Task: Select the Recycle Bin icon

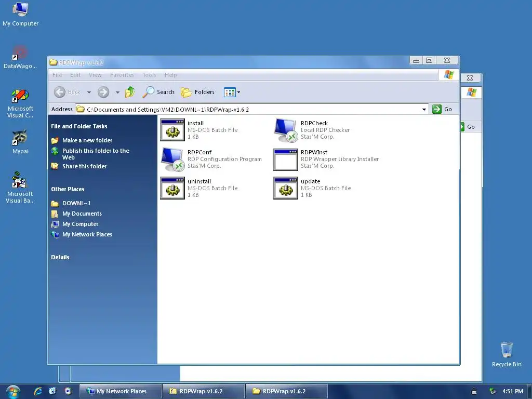Action: (507, 354)
